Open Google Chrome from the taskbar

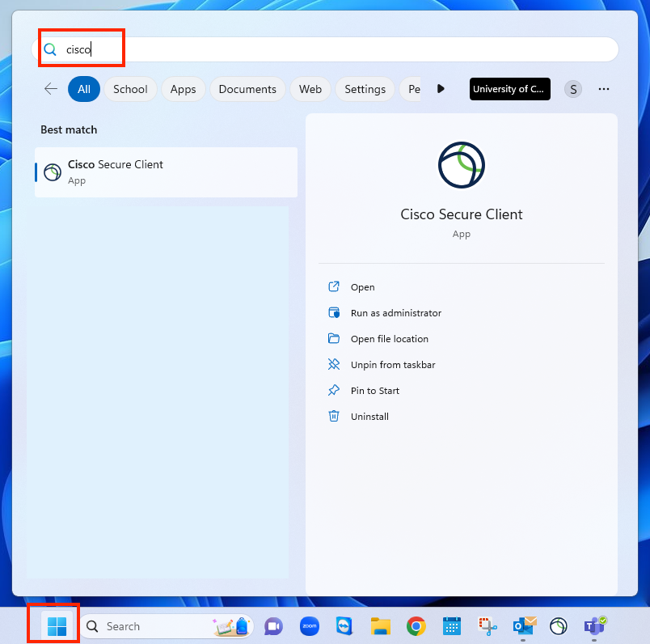click(x=416, y=626)
